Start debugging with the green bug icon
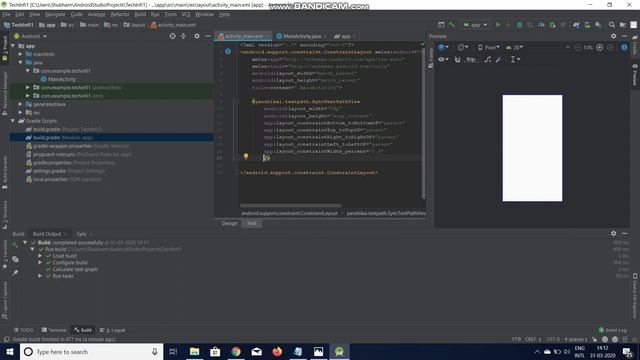Screen dimensions: 640x360 click(x=519, y=25)
